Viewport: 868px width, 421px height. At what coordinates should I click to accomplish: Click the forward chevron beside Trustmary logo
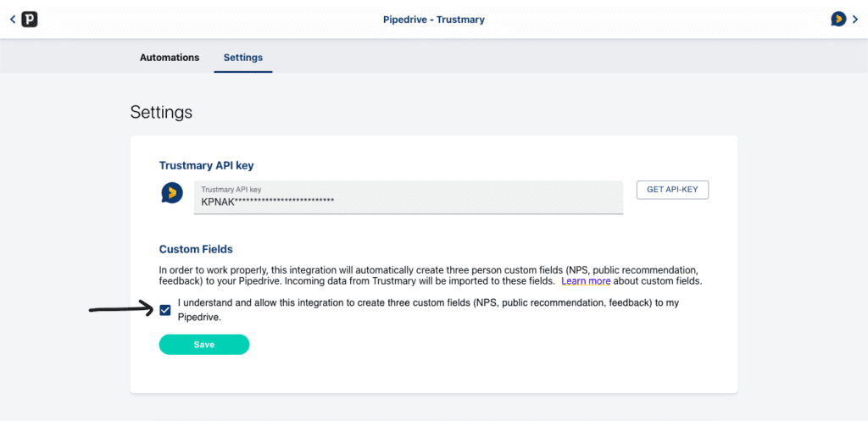pyautogui.click(x=855, y=19)
